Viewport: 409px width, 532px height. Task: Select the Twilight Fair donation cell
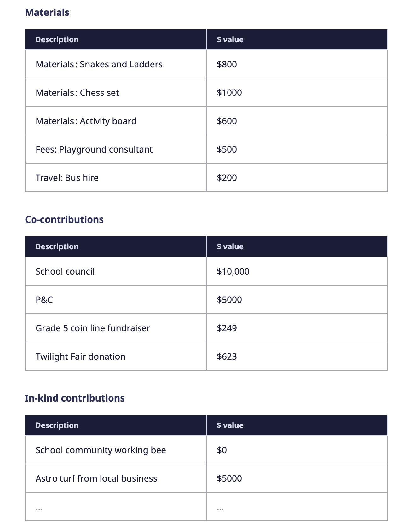click(x=81, y=356)
